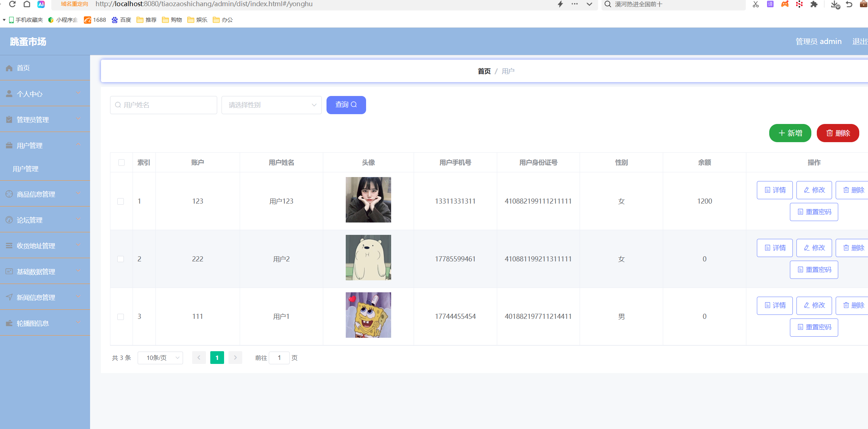Click the 用户姓名 search input field

tap(163, 105)
